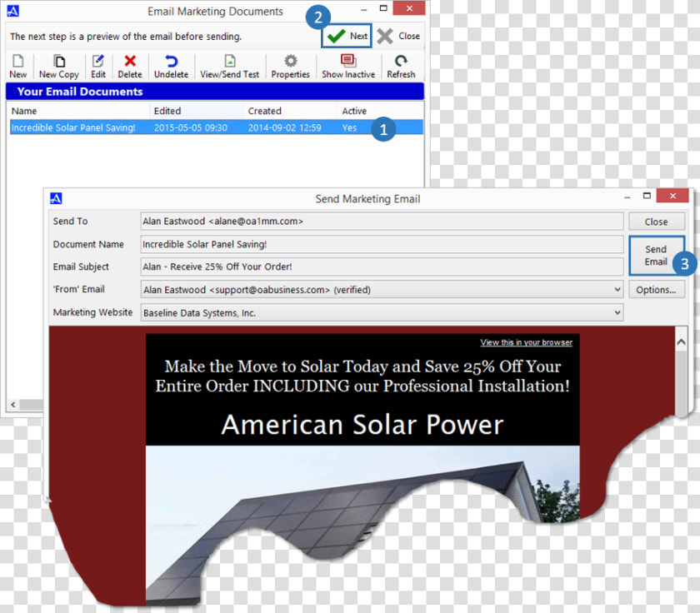Click the Next button with green checkmark
Screen dimensions: 700x613
tap(347, 36)
